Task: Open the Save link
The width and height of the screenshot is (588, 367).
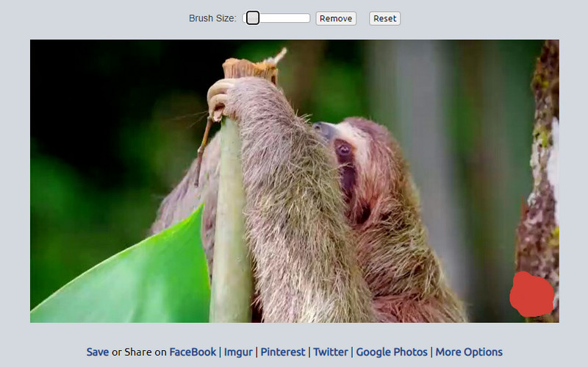Action: click(97, 352)
